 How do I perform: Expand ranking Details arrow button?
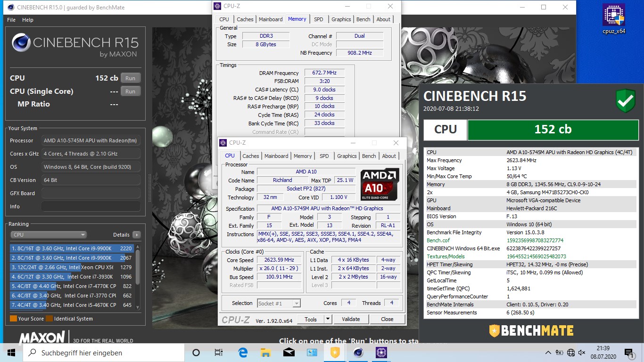click(136, 235)
